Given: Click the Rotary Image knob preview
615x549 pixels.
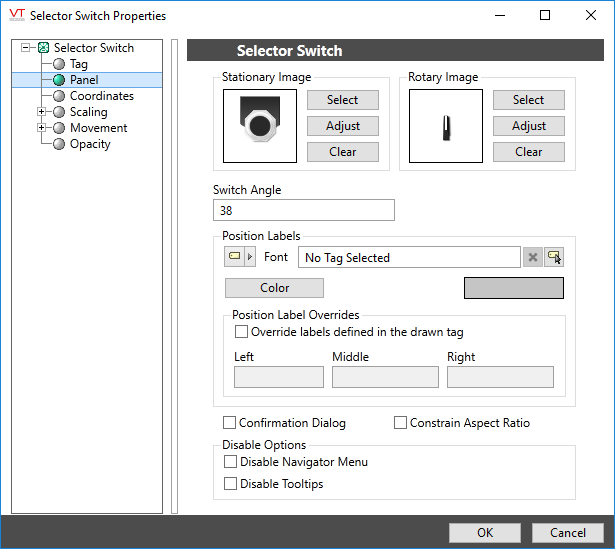Looking at the screenshot, I should click(446, 126).
